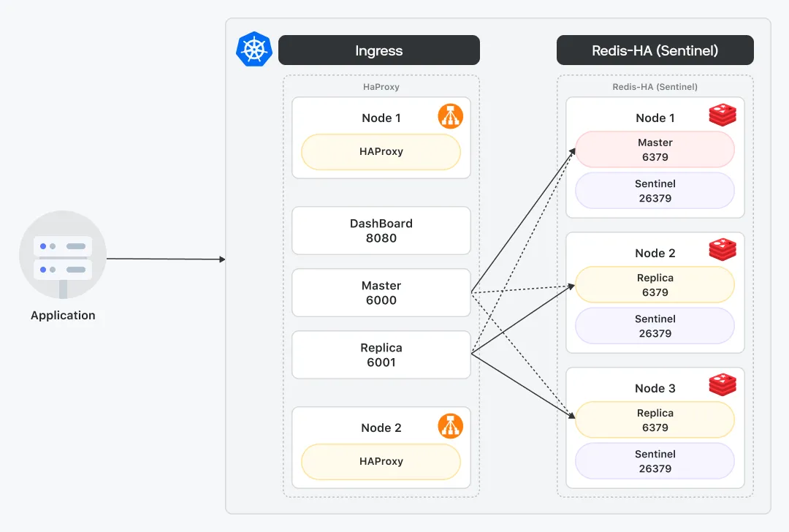Click the HAProxy icon in Ingress Node 1

[450, 116]
